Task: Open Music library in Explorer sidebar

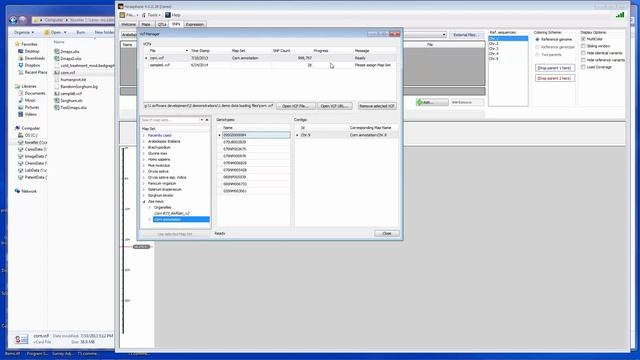Action: tap(30, 100)
